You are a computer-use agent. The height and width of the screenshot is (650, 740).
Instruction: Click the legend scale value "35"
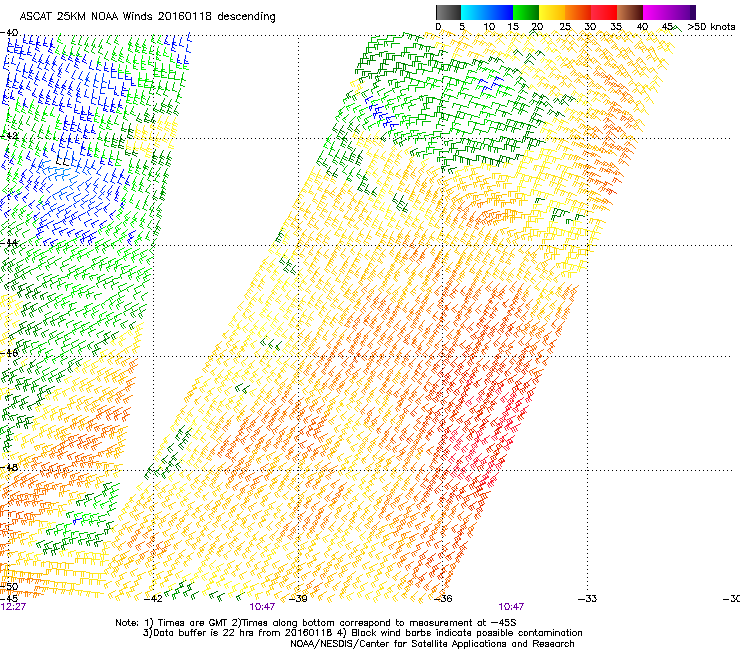(x=616, y=27)
